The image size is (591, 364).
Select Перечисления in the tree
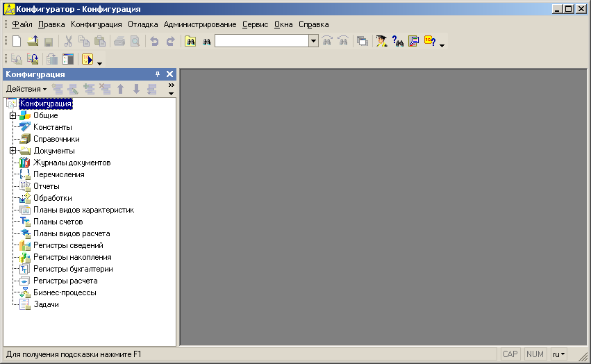pos(59,174)
